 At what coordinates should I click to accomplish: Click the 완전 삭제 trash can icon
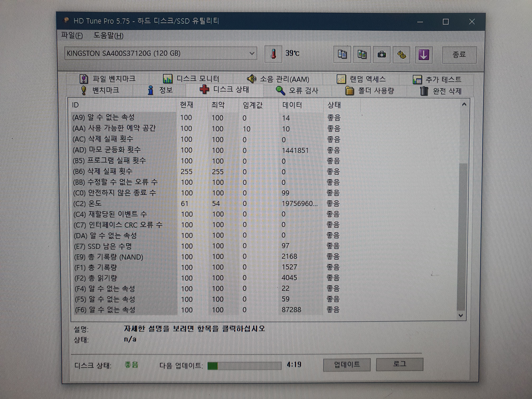tap(424, 91)
